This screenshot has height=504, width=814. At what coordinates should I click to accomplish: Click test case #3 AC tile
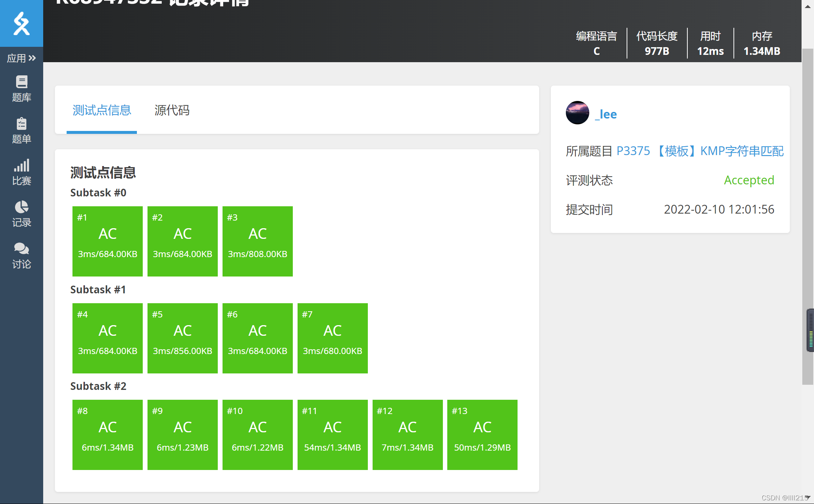[x=257, y=241]
